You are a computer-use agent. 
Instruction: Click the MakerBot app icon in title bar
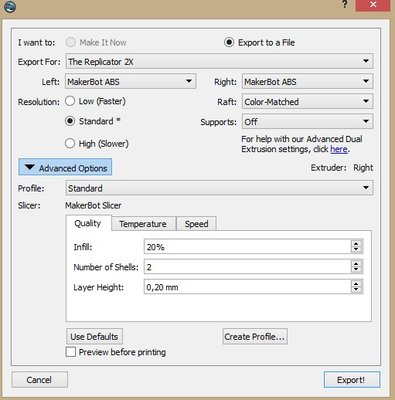(x=9, y=6)
